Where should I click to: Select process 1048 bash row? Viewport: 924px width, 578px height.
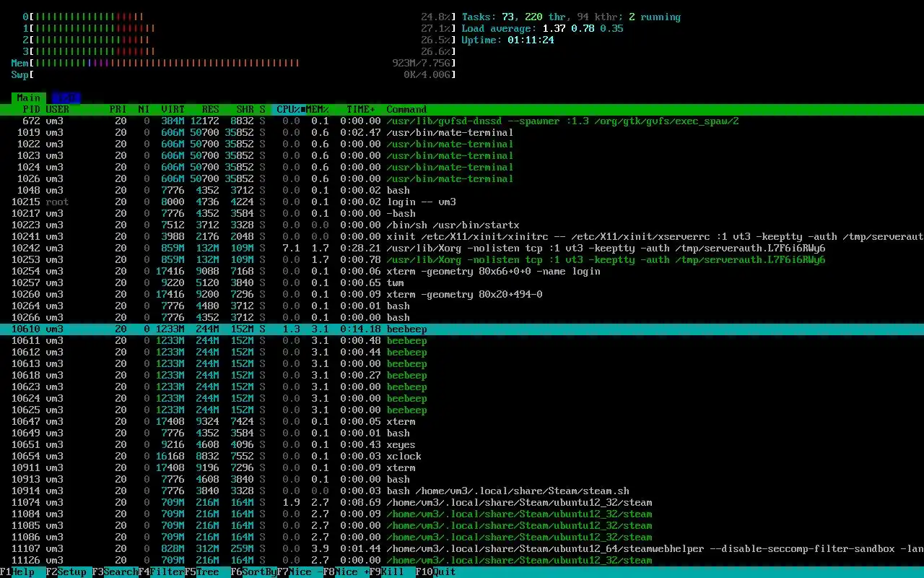[x=462, y=190]
